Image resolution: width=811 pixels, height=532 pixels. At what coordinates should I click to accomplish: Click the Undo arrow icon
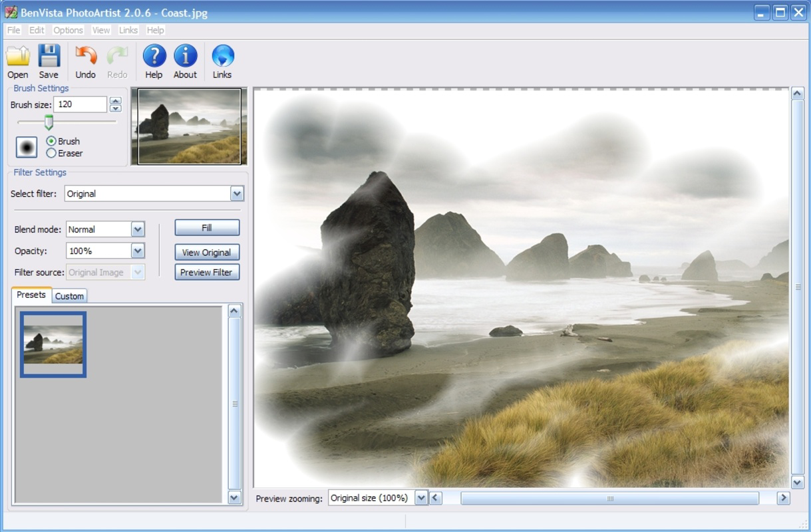(x=86, y=56)
